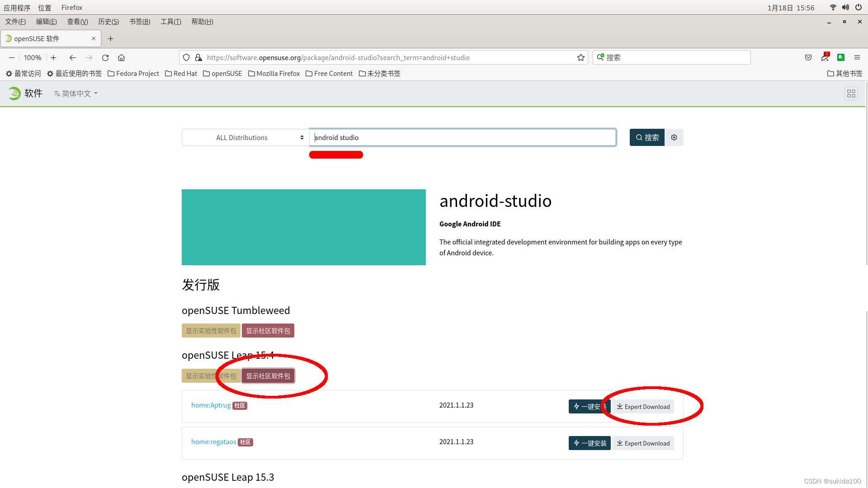Open a new browser tab
The height and width of the screenshot is (488, 868).
110,39
